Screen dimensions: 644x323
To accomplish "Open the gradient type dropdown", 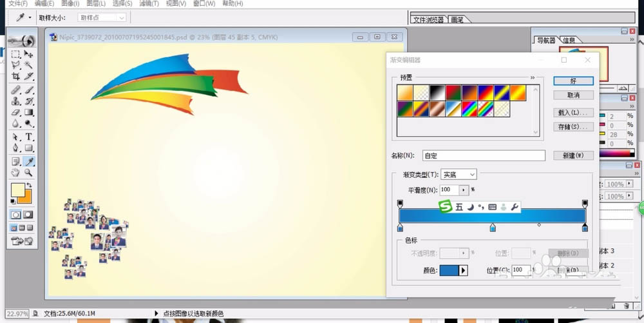I will (459, 175).
